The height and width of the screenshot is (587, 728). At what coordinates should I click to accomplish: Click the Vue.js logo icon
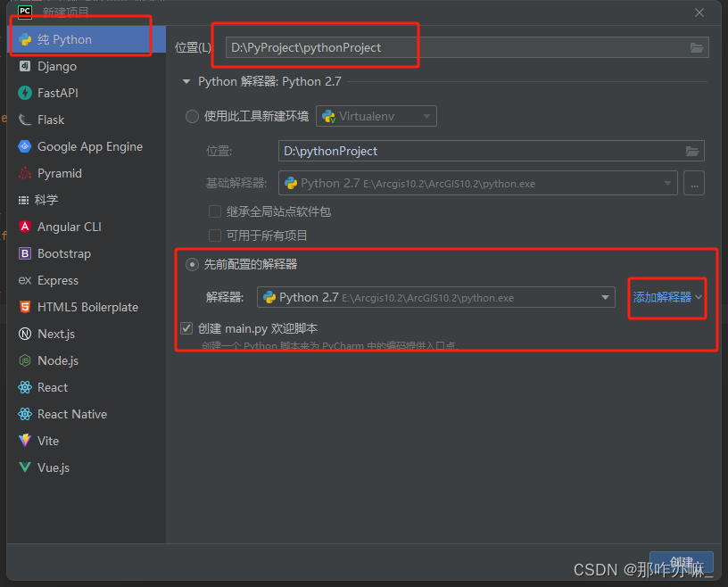click(x=25, y=467)
